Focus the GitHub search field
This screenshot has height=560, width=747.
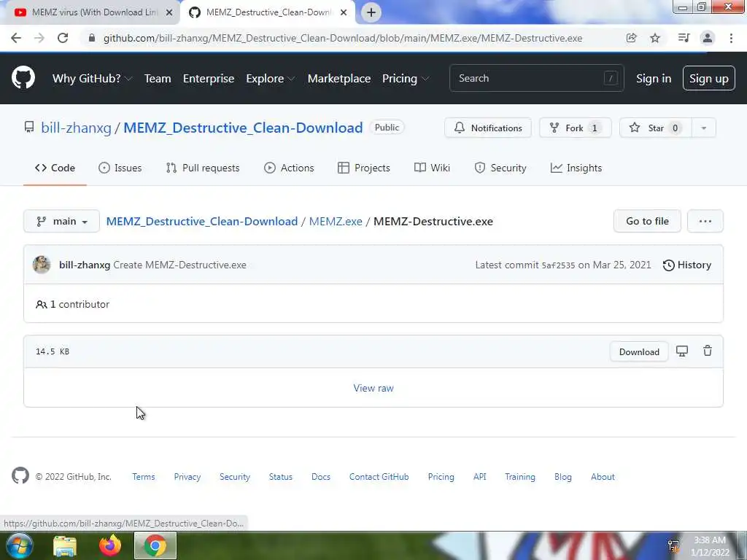(536, 78)
